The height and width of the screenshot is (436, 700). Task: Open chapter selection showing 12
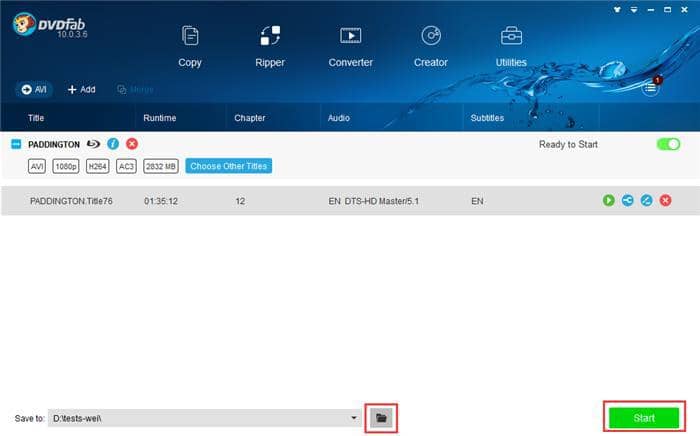(240, 201)
